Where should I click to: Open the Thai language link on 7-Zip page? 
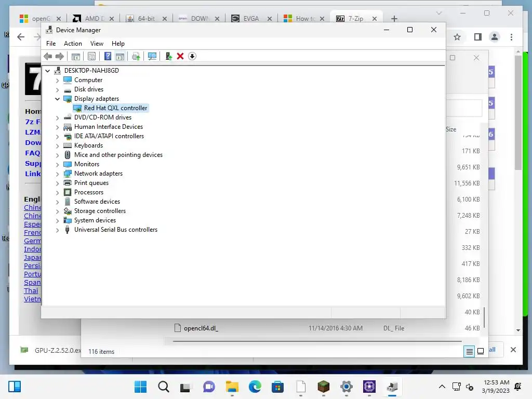pos(31,290)
